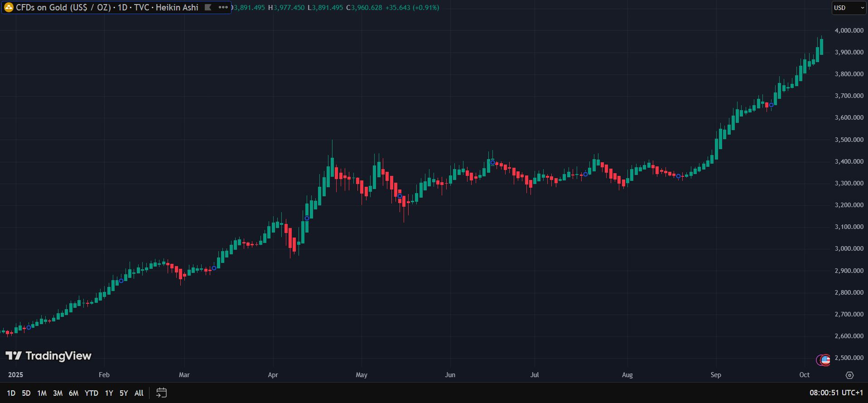Click the Aug time axis label
Viewport: 868px width, 403px height.
pyautogui.click(x=627, y=375)
